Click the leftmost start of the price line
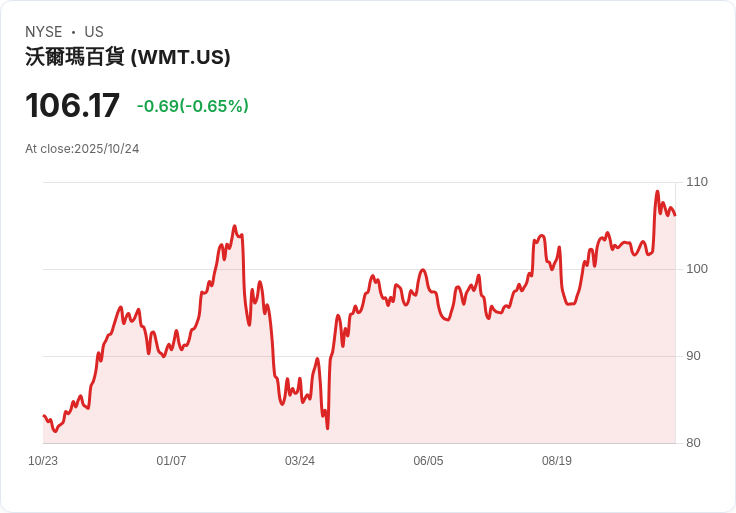This screenshot has height=513, width=736. [44, 416]
